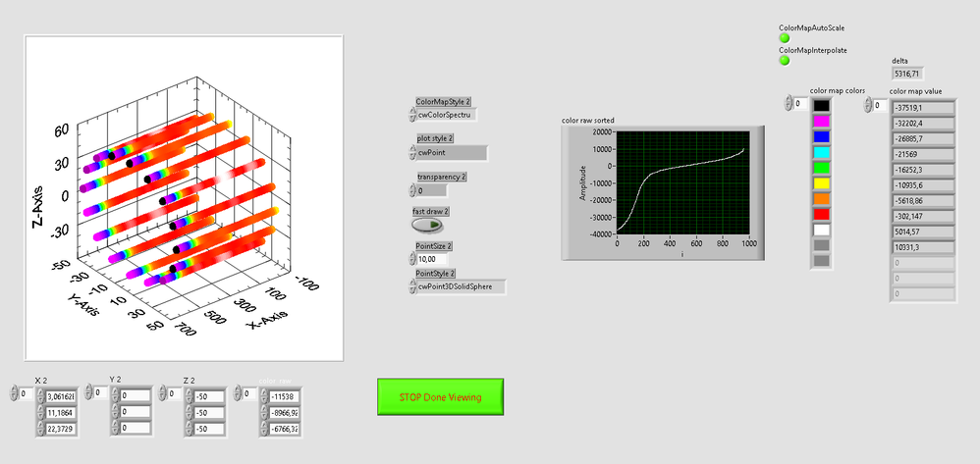Step the PointStyle 2 ring arrows
This screenshot has width=980, height=464.
click(x=411, y=286)
